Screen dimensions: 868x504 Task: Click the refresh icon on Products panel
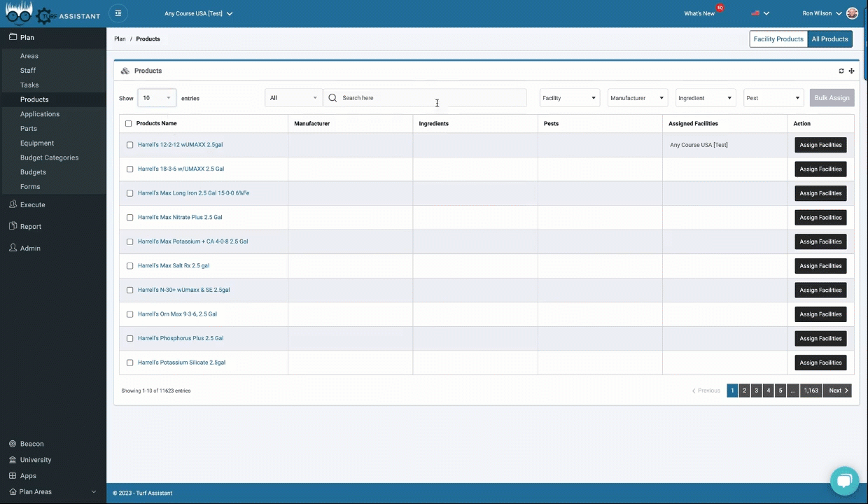(841, 70)
